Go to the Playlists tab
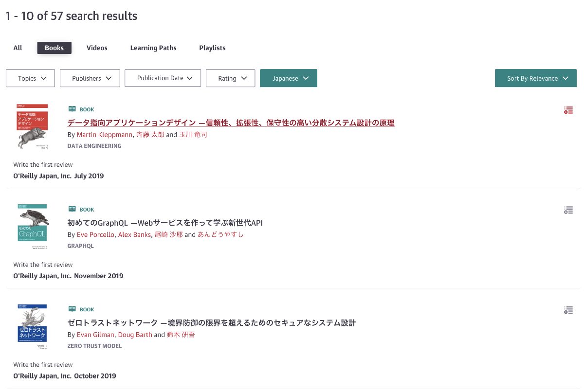584x392 pixels. click(212, 48)
